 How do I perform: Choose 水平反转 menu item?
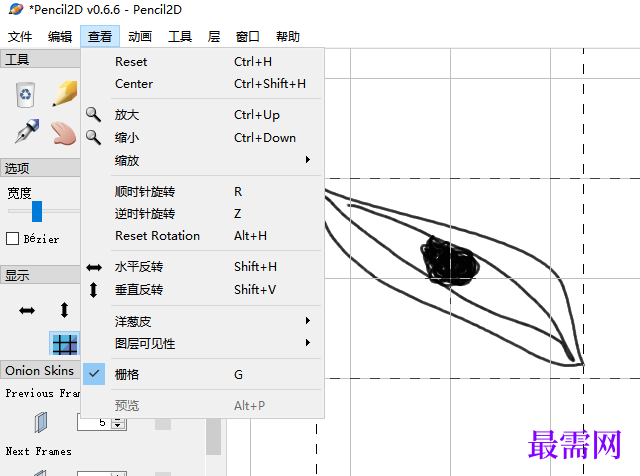click(x=202, y=267)
